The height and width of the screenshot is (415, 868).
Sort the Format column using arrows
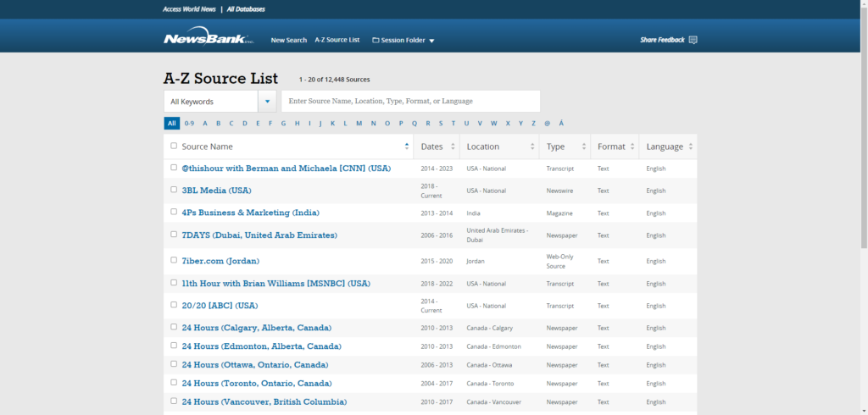point(633,147)
